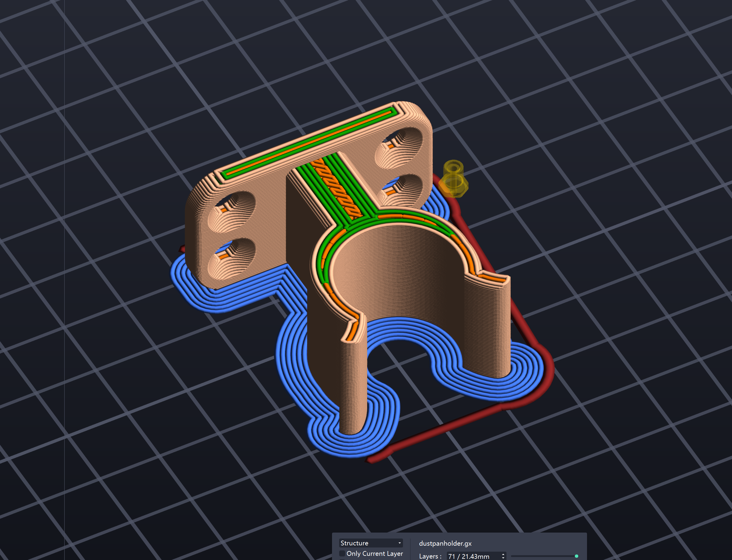Screen dimensions: 732x560
Task: Click the yellow extruder nozzle model
Action: point(453,179)
